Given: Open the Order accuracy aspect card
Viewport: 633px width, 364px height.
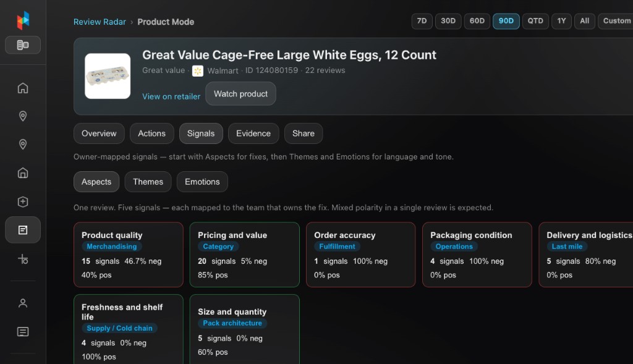Looking at the screenshot, I should click(361, 255).
